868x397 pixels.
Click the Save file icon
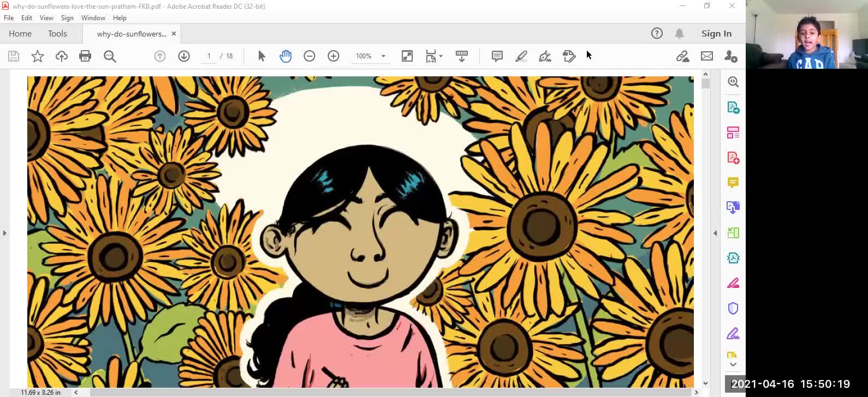click(x=14, y=56)
